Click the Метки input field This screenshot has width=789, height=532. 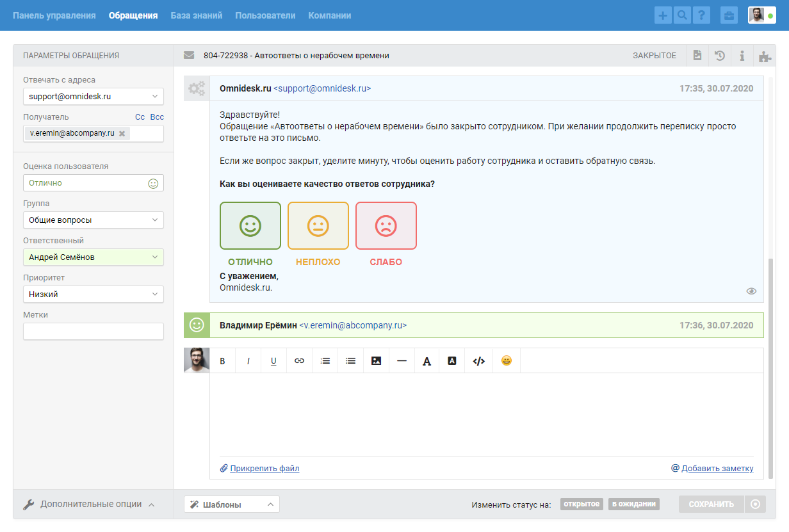click(x=94, y=332)
